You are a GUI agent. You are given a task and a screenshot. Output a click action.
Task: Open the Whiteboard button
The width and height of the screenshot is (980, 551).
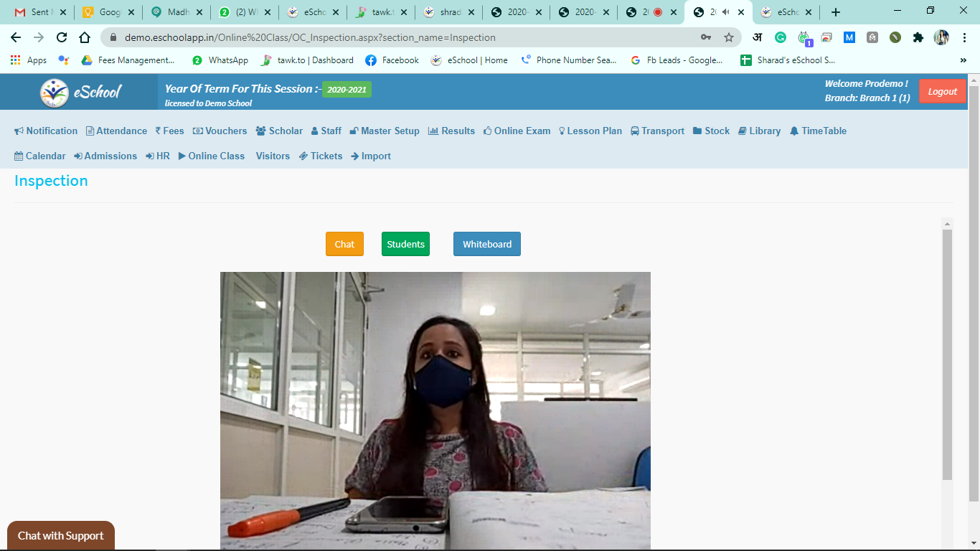click(486, 244)
